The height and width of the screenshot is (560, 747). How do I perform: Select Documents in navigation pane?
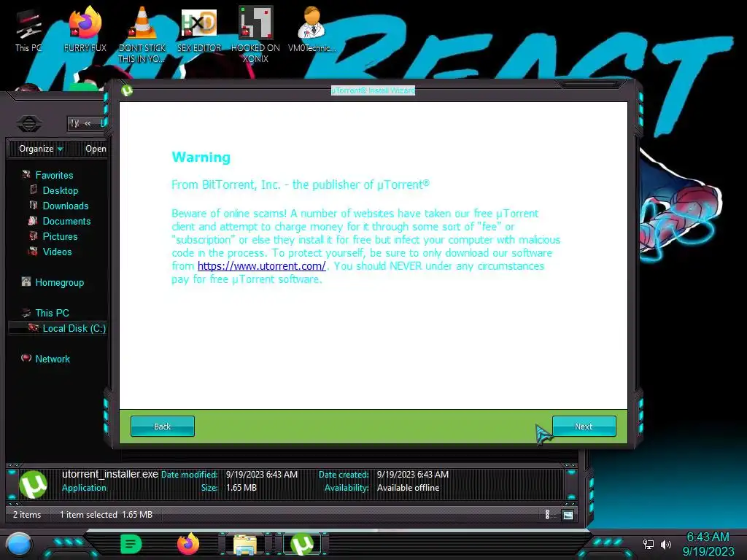point(66,221)
